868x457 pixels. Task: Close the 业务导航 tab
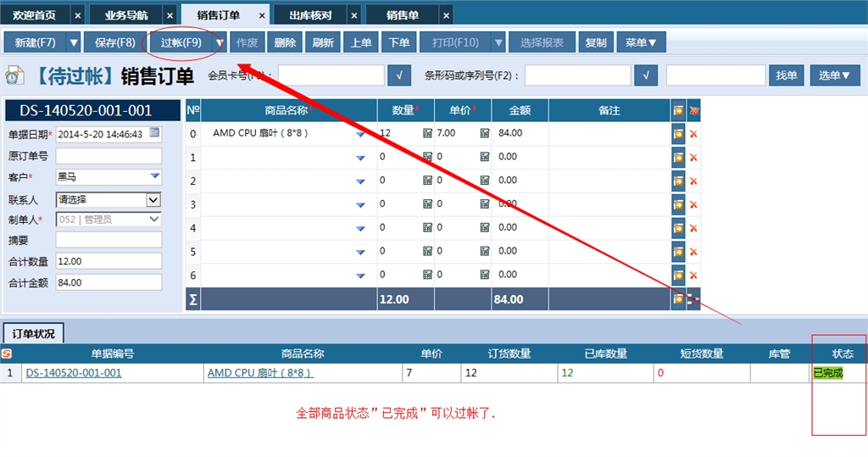pyautogui.click(x=170, y=15)
